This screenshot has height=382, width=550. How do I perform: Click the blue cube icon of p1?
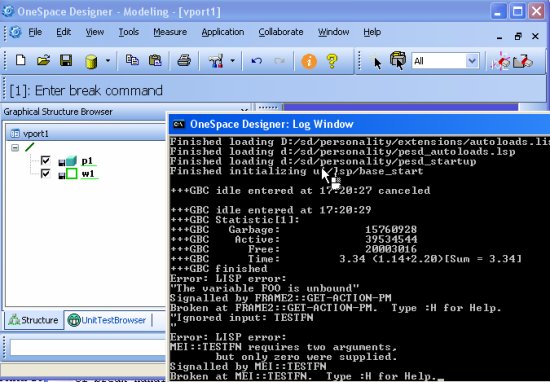(x=71, y=161)
